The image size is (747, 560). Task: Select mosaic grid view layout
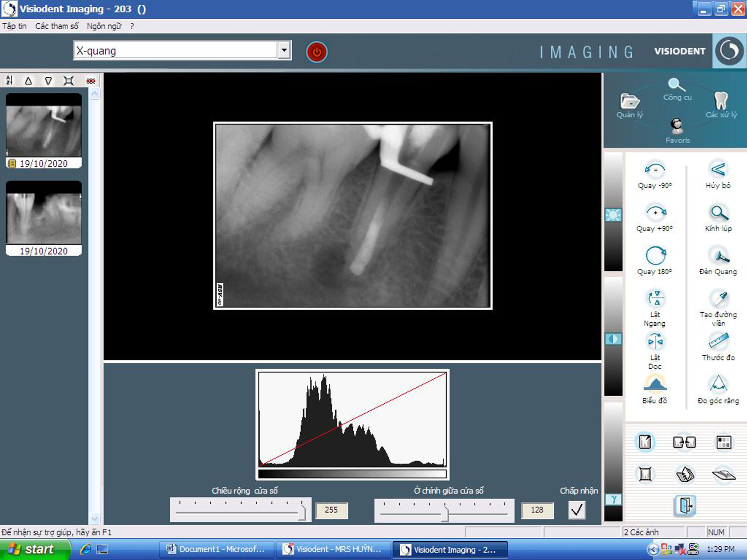coord(723,442)
